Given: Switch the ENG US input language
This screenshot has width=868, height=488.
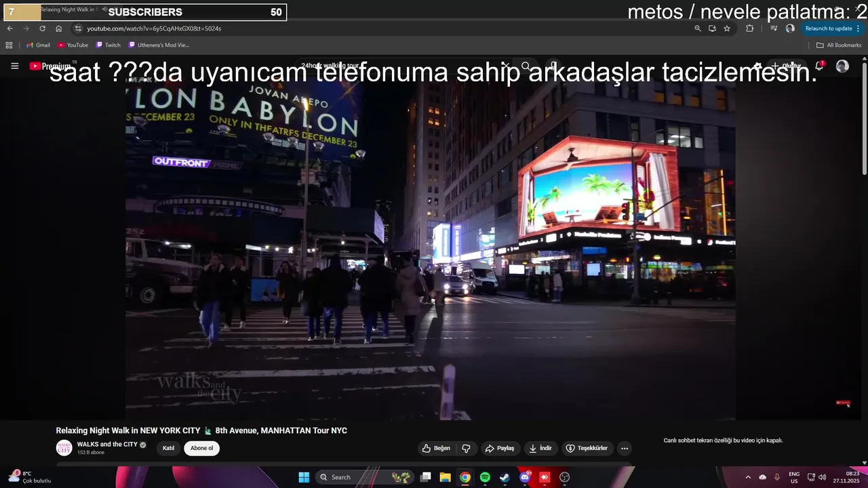Looking at the screenshot, I should coord(794,477).
